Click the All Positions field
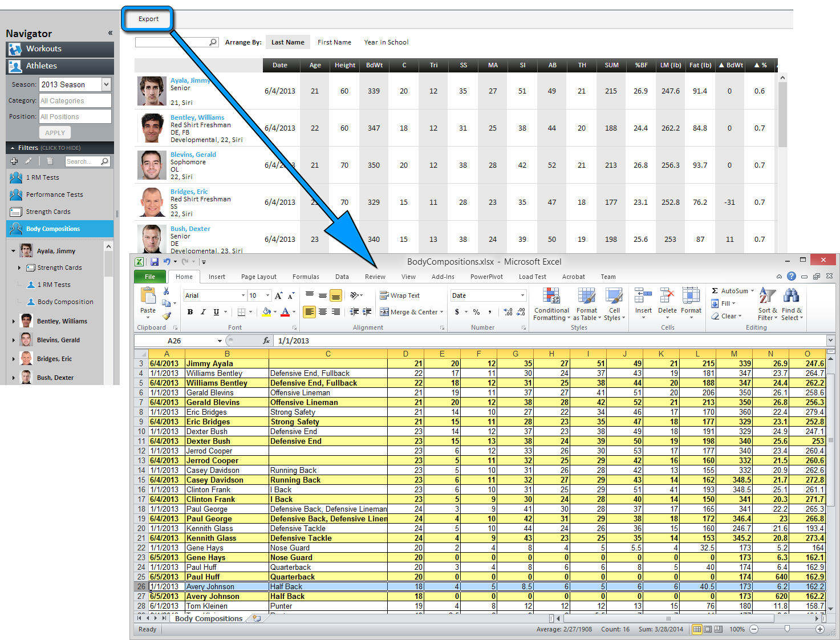This screenshot has height=640, width=840. [75, 116]
